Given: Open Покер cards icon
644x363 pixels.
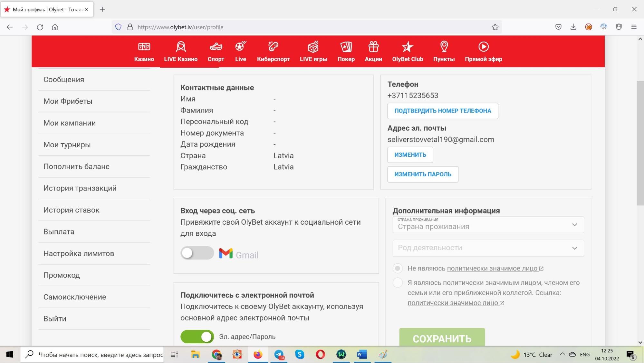Looking at the screenshot, I should [346, 47].
